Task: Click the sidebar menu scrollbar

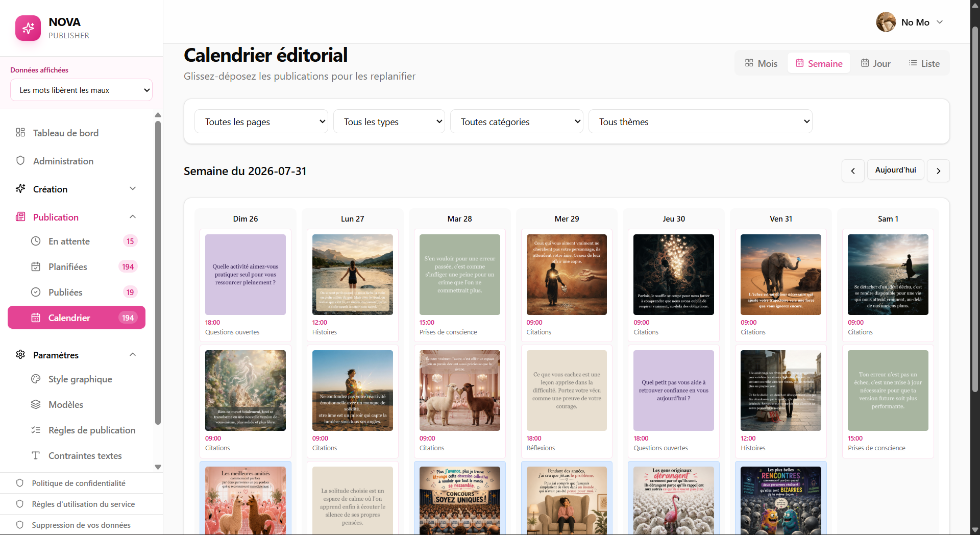Action: (x=158, y=273)
